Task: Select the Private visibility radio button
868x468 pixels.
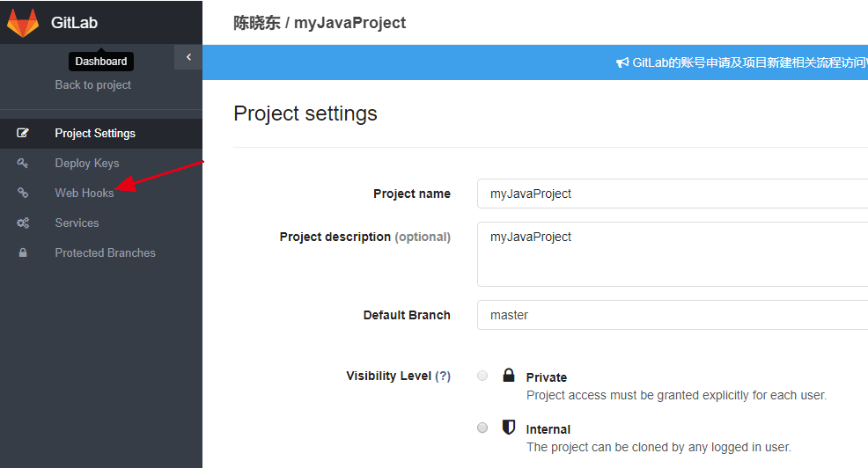Action: (x=482, y=376)
